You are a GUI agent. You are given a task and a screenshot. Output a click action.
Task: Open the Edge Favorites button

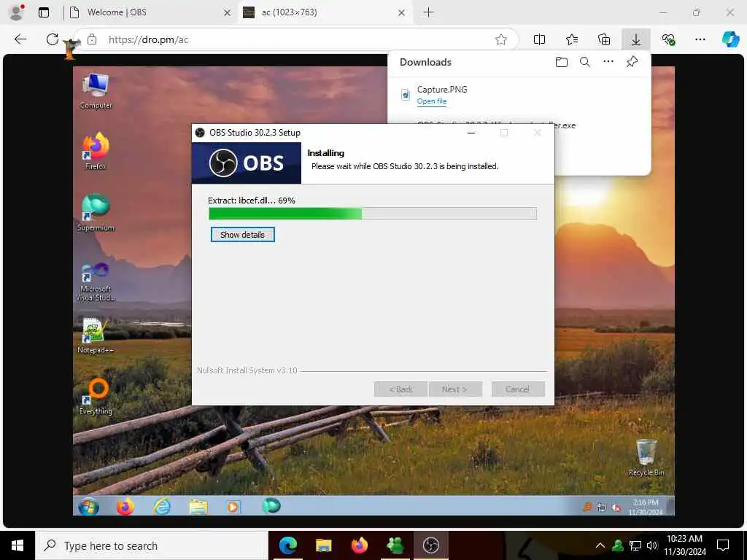pyautogui.click(x=572, y=39)
